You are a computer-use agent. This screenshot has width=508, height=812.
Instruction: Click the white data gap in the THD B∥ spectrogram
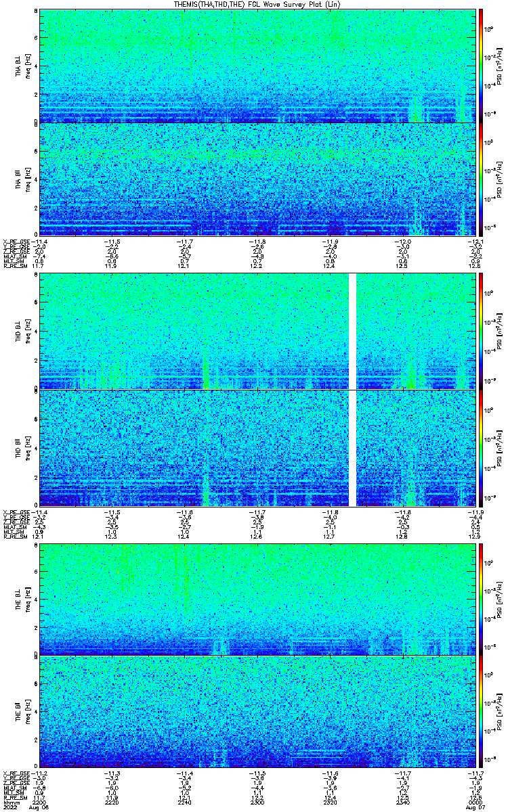pyautogui.click(x=352, y=447)
